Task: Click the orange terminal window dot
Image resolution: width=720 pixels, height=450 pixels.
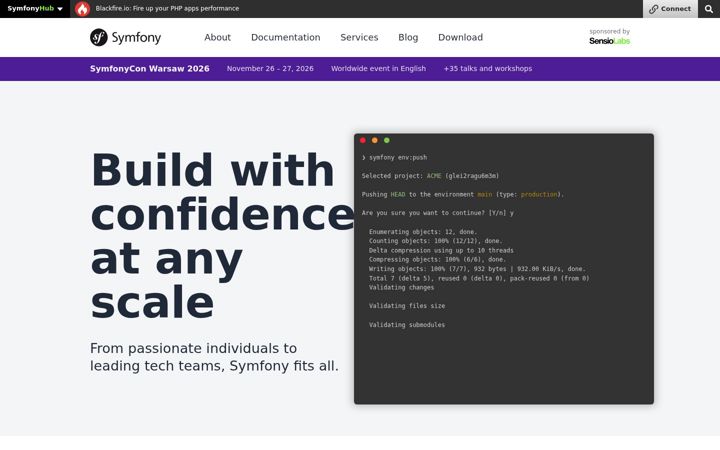Action: click(x=375, y=141)
